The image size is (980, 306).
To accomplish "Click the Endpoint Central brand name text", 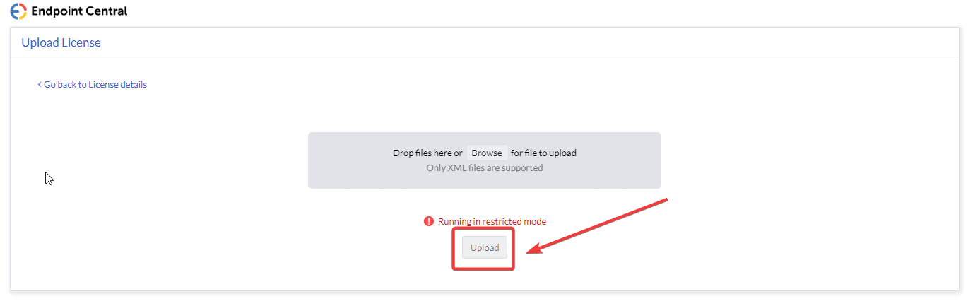I will tap(80, 11).
